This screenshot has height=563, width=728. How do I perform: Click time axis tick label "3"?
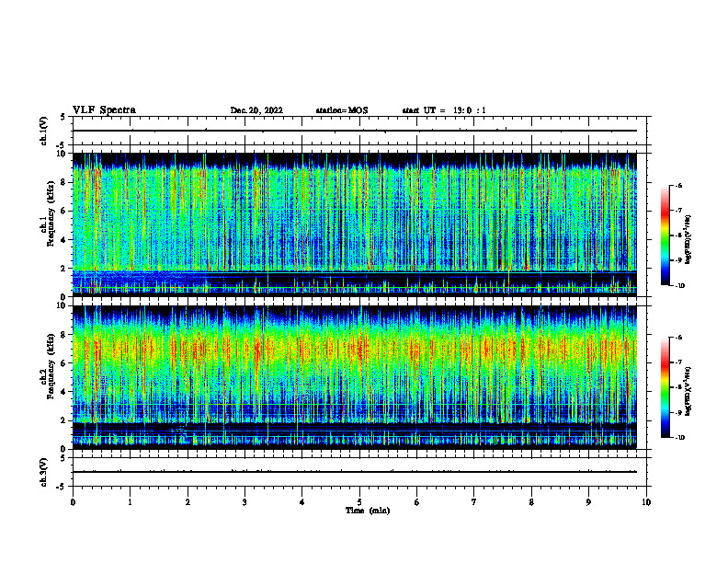point(245,502)
